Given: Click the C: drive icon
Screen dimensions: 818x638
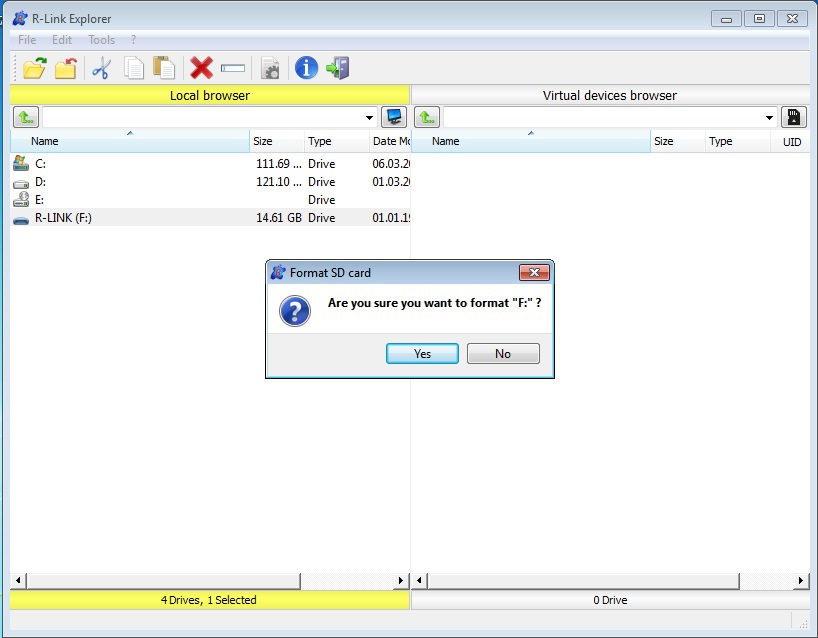Looking at the screenshot, I should click(21, 163).
